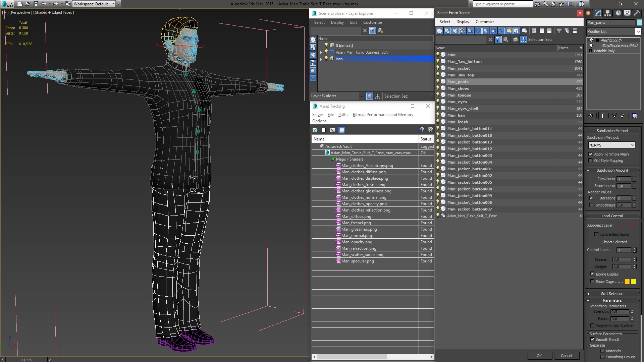Switch Asset Tracking to table view icon
Viewport: 644px width, 362px height.
(342, 130)
